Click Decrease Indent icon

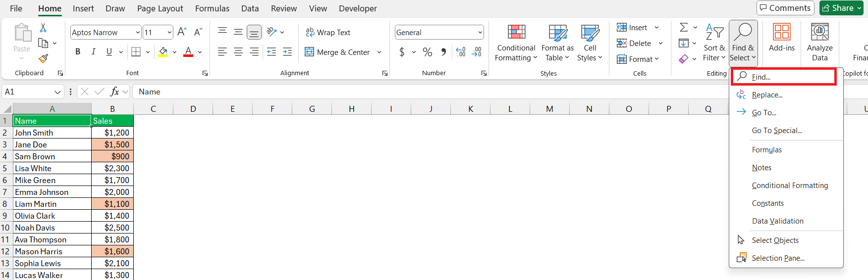click(271, 51)
